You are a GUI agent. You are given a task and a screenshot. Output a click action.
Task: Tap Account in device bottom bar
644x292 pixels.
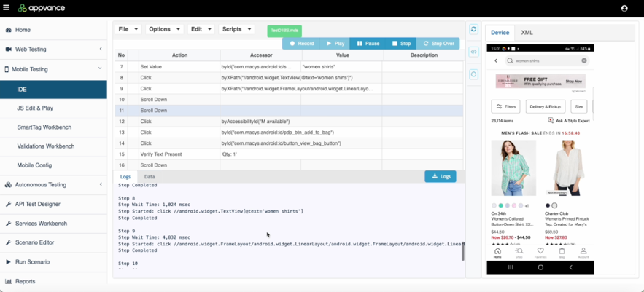pos(583,253)
